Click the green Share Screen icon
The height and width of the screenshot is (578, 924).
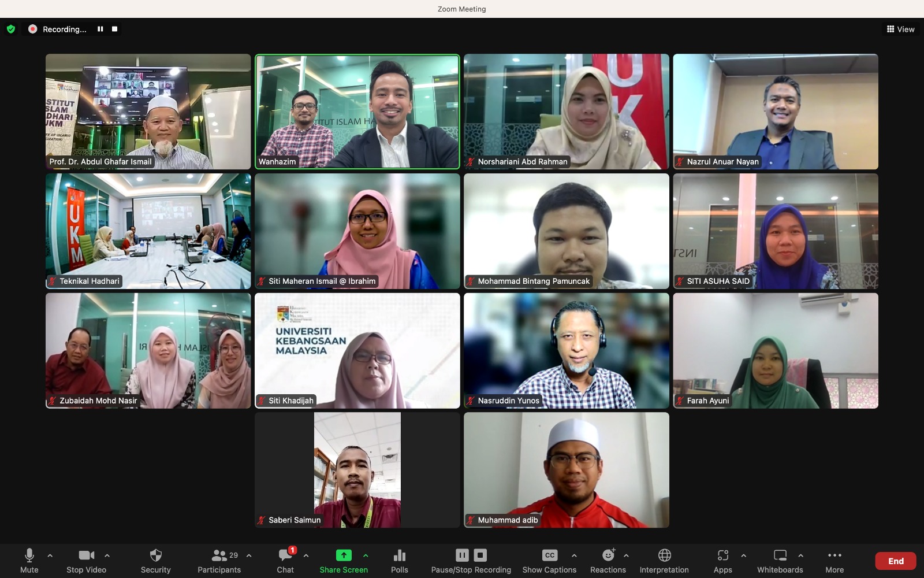click(x=344, y=555)
